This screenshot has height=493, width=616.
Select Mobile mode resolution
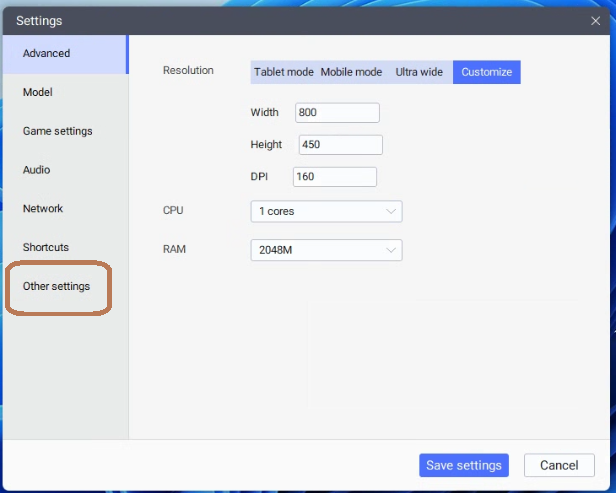pos(351,72)
